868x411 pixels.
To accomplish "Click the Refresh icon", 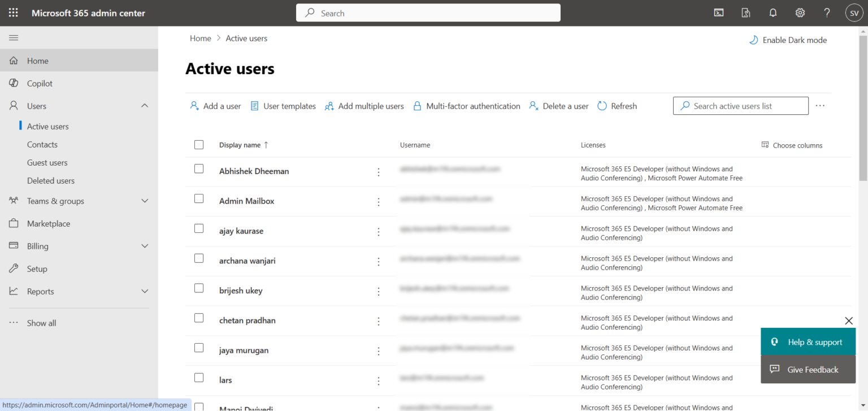I will pos(602,106).
